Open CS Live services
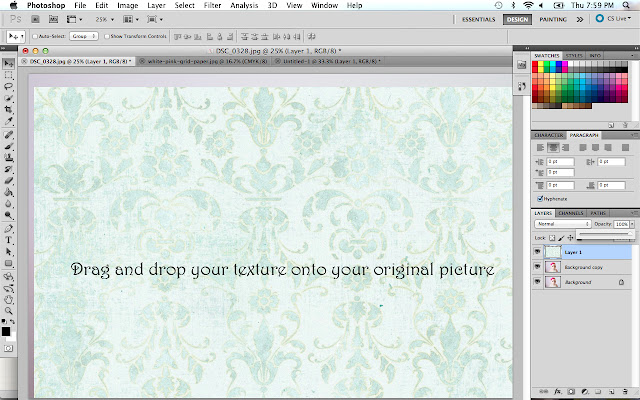640x400 pixels. pyautogui.click(x=613, y=18)
